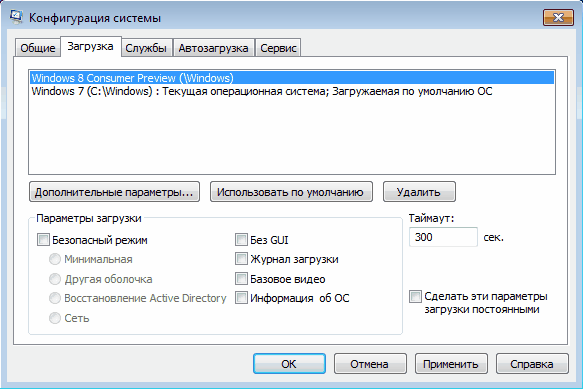Select the Windows 7 (C:\Windows) boot entry
Image resolution: width=583 pixels, height=389 pixels.
coord(292,91)
